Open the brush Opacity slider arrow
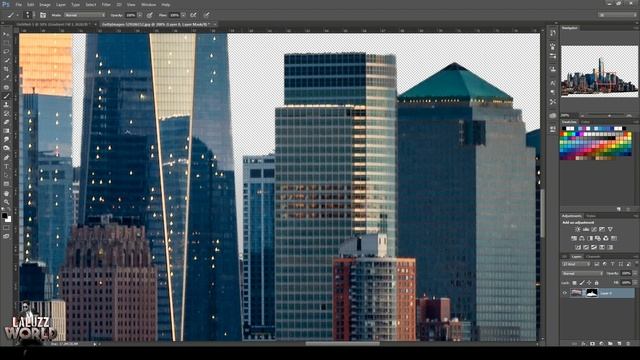This screenshot has height=360, width=640. click(140, 15)
